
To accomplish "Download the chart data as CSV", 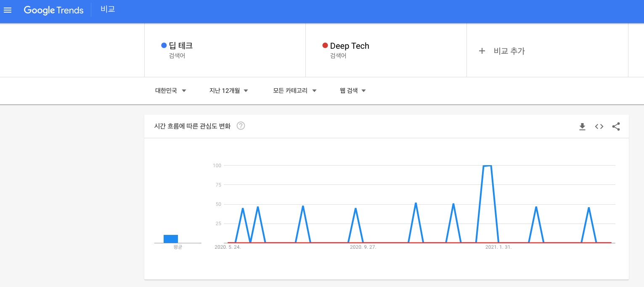I will (x=582, y=126).
